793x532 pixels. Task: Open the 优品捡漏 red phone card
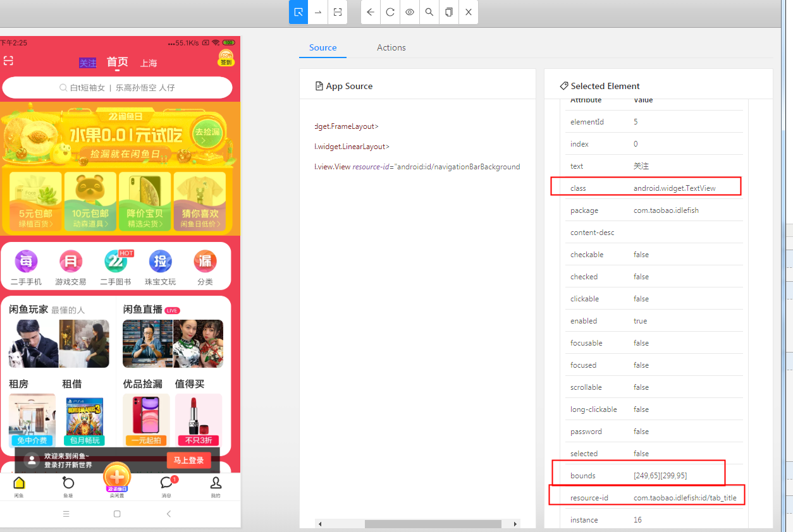pos(147,420)
